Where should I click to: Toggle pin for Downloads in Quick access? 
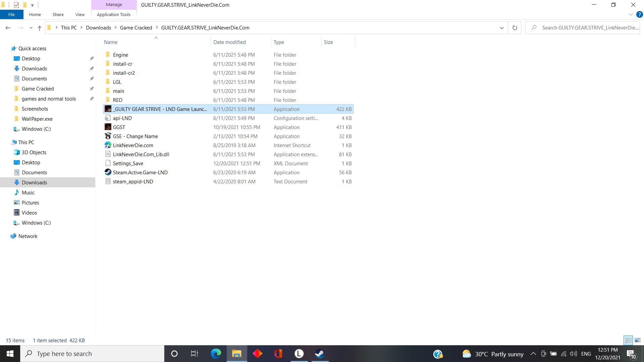click(x=92, y=68)
